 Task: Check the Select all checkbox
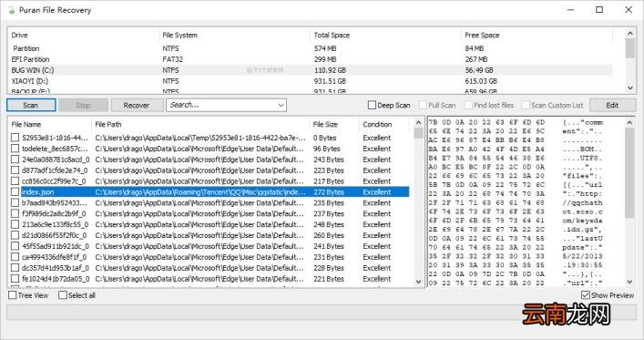63,295
